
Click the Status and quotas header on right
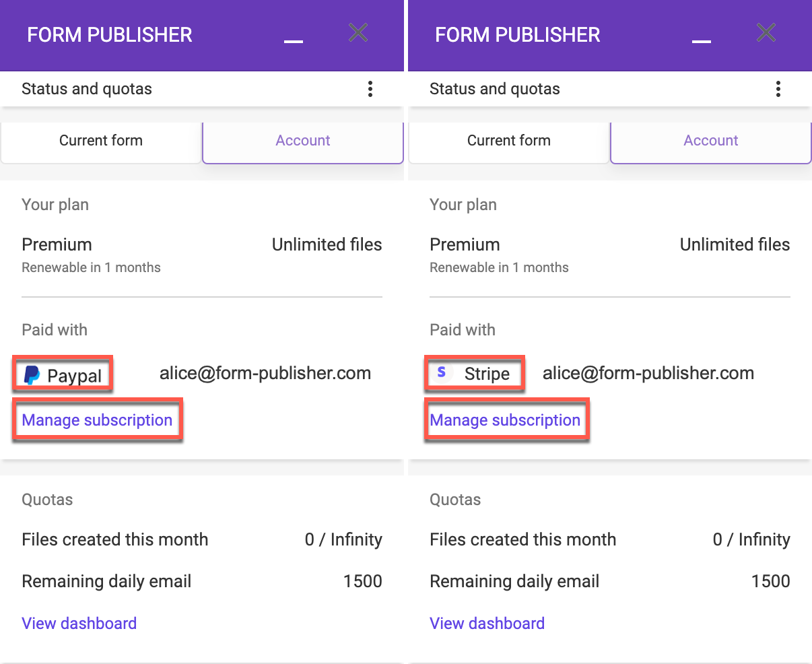(495, 89)
